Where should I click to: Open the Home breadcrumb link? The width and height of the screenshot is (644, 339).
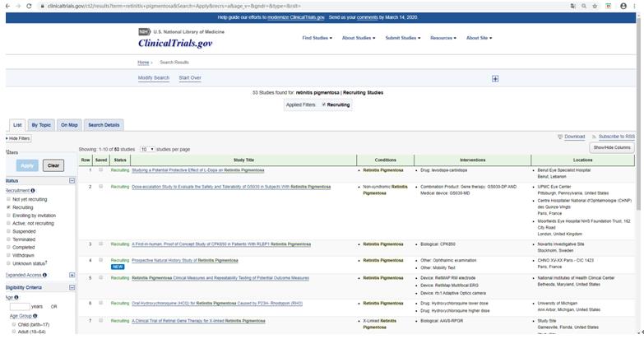pyautogui.click(x=143, y=63)
